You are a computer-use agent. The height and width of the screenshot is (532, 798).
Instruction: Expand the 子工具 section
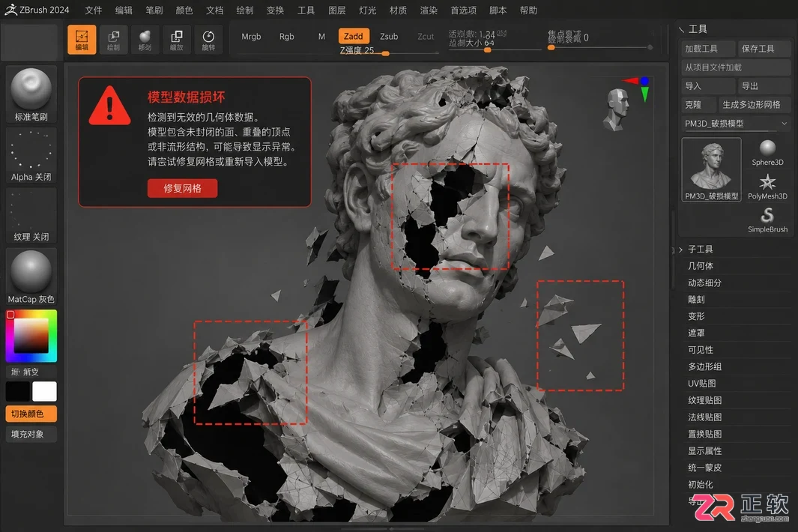click(701, 249)
